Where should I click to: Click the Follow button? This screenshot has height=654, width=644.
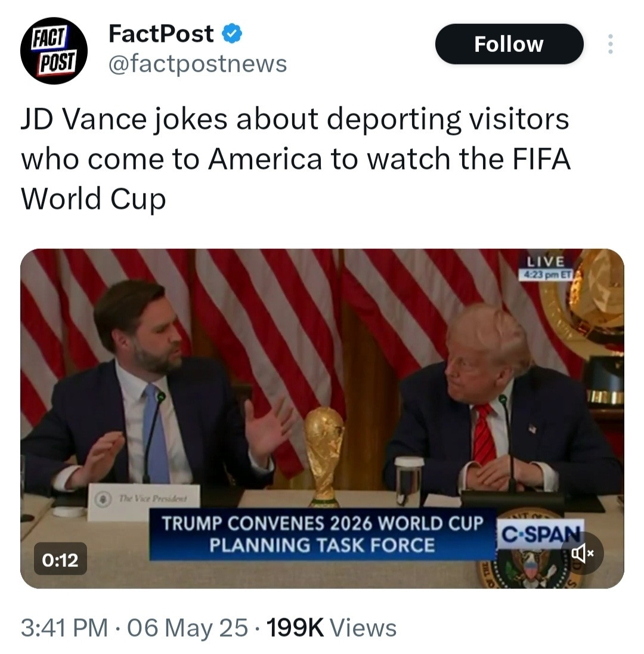509,44
